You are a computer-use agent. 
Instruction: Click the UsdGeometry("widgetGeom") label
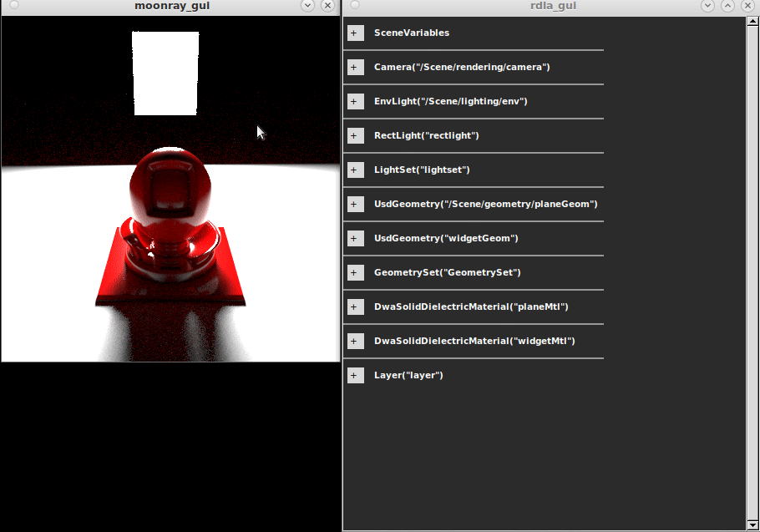[x=446, y=238]
